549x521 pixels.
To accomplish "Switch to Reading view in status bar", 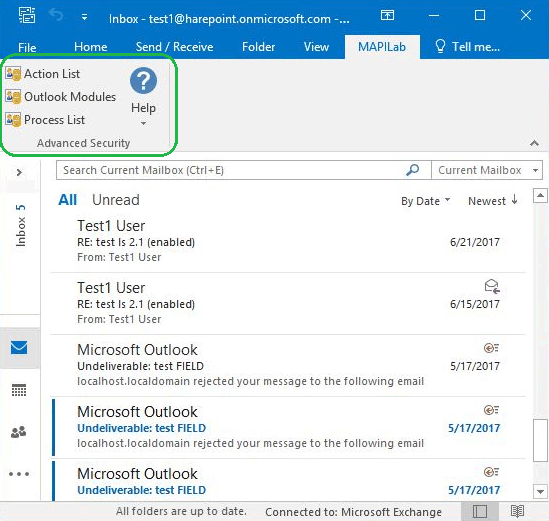I will pyautogui.click(x=517, y=512).
